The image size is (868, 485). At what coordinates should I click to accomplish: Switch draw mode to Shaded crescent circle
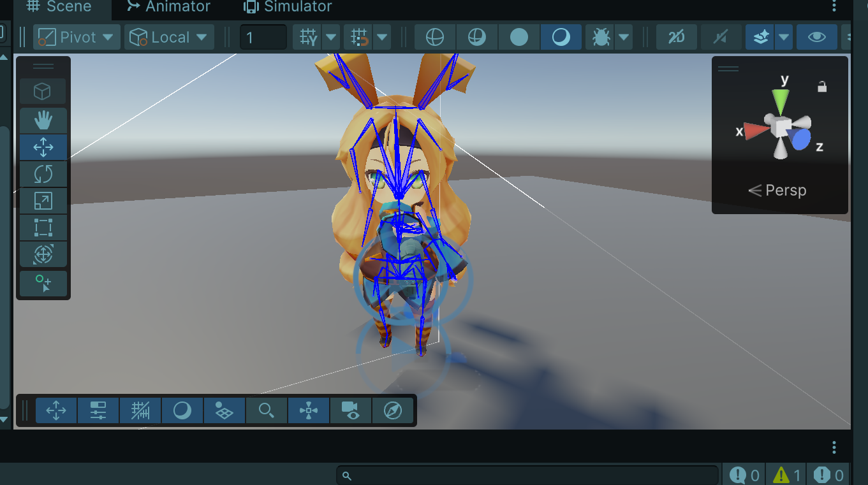[561, 38]
